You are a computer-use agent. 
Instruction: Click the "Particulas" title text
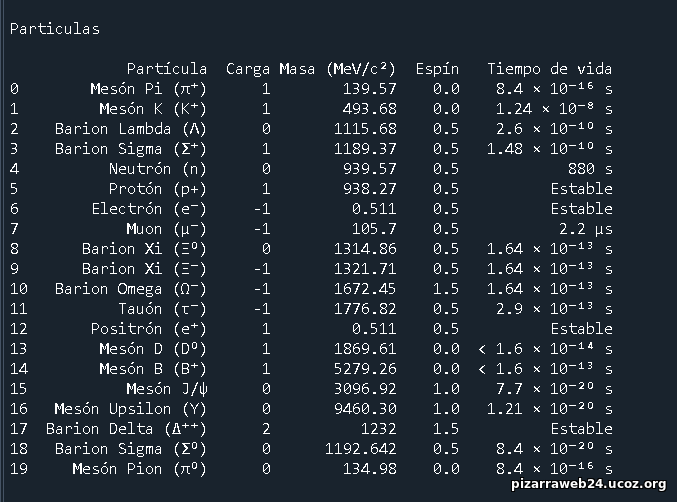[54, 29]
